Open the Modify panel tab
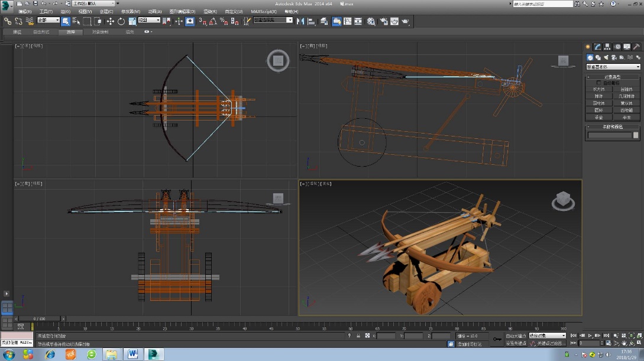The width and height of the screenshot is (644, 361). click(x=598, y=47)
